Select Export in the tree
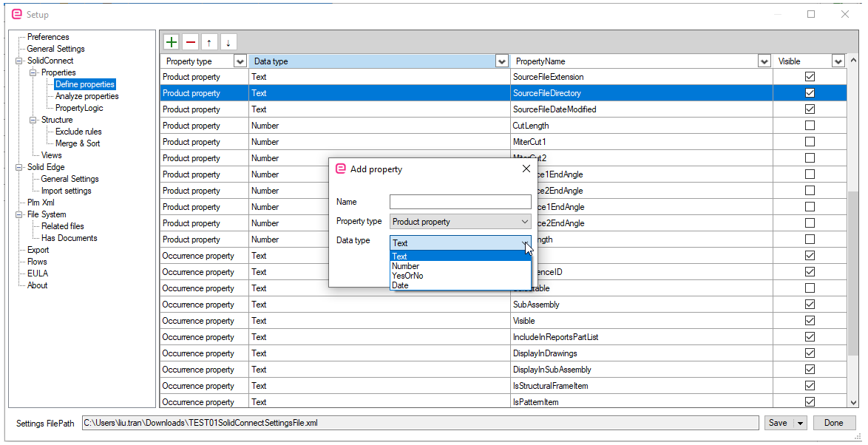This screenshot has width=868, height=445. coord(38,250)
